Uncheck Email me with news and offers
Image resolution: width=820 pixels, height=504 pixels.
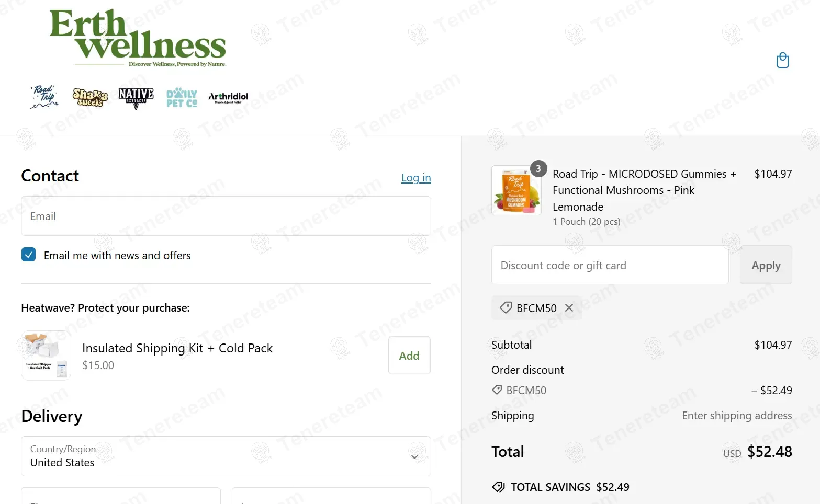coord(29,255)
